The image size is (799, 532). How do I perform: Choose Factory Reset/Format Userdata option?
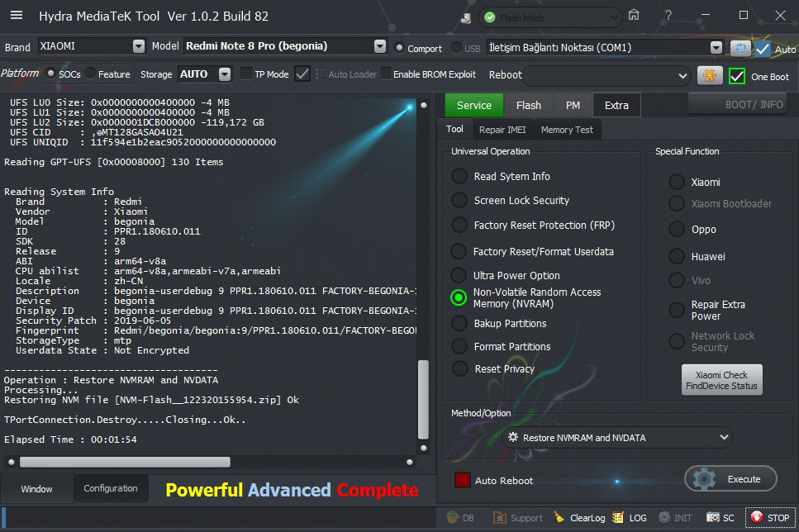pyautogui.click(x=459, y=251)
